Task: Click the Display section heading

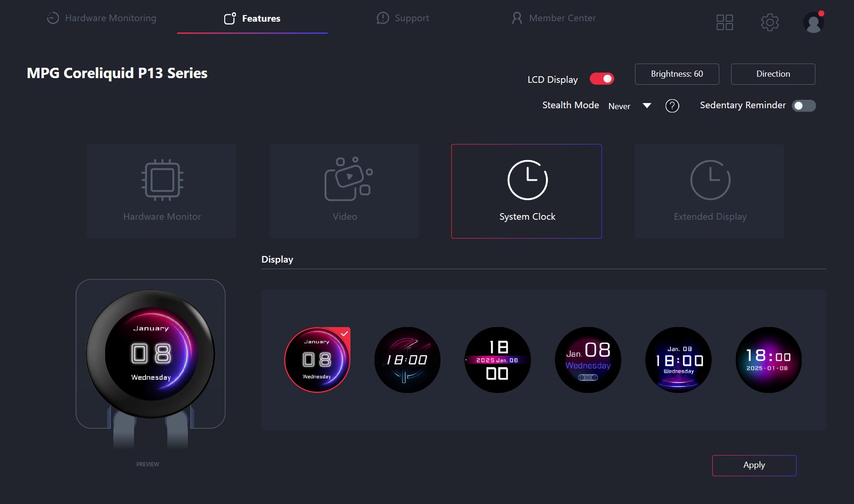Action: pyautogui.click(x=277, y=259)
